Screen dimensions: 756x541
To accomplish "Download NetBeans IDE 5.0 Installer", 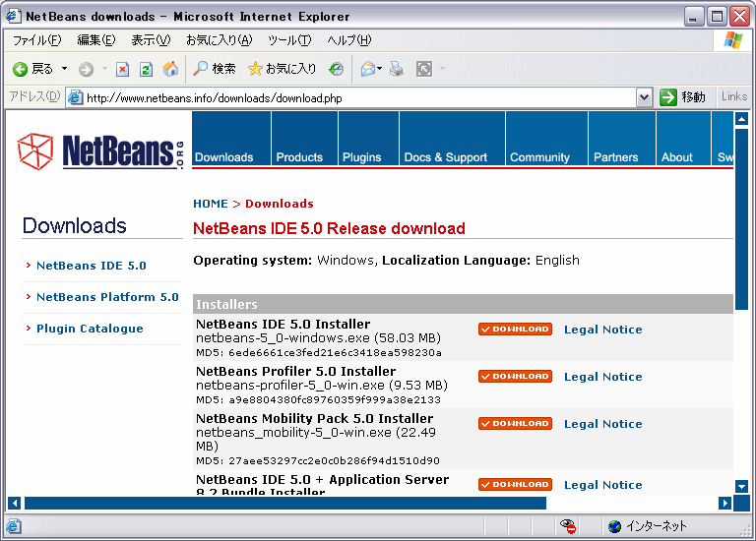I will tap(515, 330).
